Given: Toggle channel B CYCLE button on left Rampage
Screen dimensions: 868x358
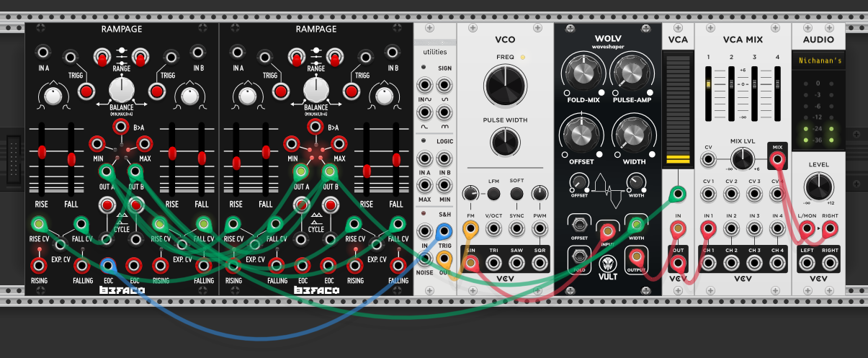Looking at the screenshot, I should 135,205.
